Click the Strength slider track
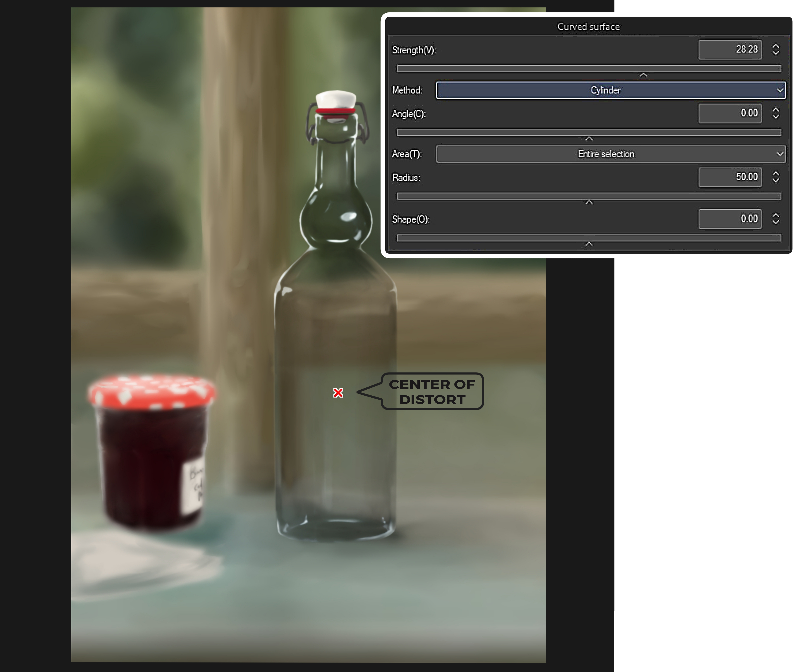This screenshot has height=672, width=794. coord(589,69)
